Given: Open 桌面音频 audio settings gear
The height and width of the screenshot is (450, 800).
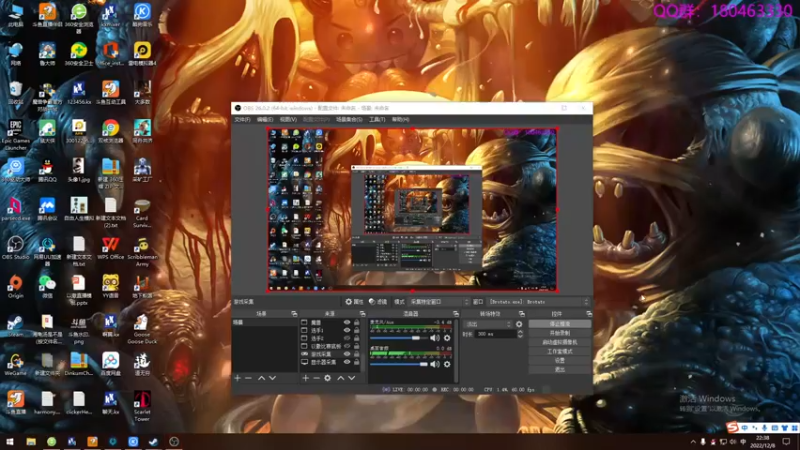Looking at the screenshot, I should tap(447, 364).
